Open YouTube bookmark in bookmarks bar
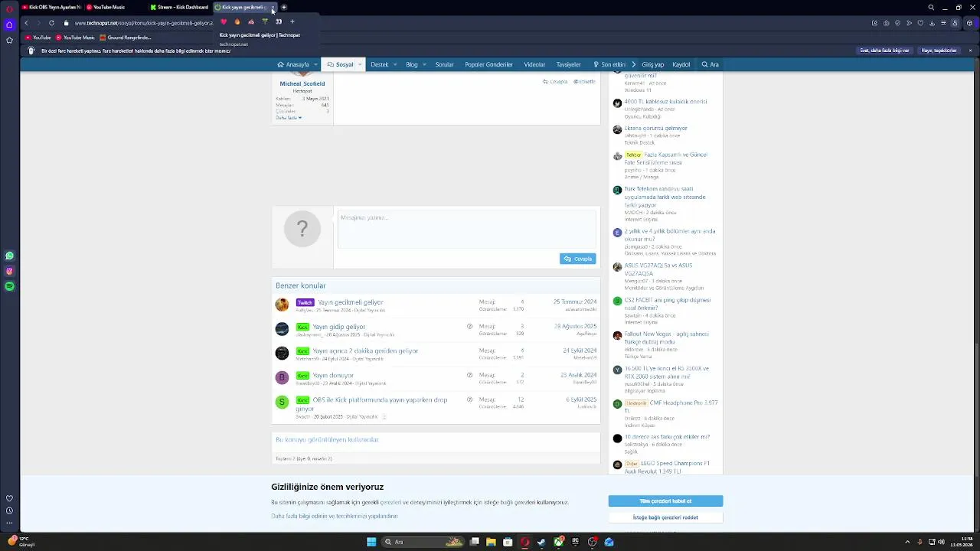Viewport: 980px width, 551px height. point(38,37)
